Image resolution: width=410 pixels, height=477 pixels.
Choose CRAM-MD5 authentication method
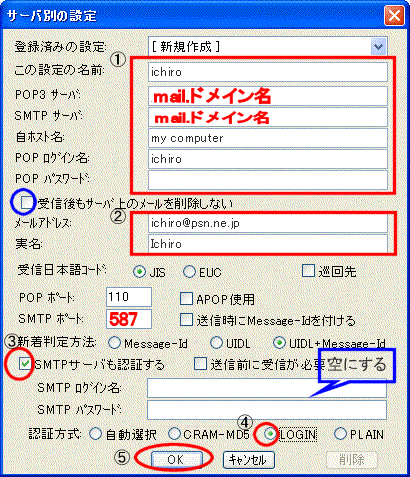point(174,434)
